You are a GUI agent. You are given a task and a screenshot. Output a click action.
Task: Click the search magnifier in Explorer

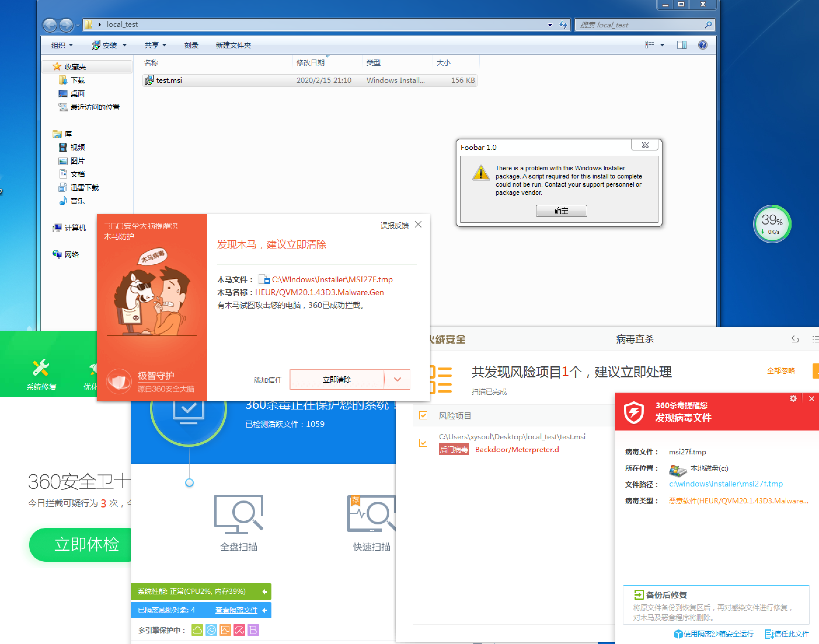tap(708, 25)
